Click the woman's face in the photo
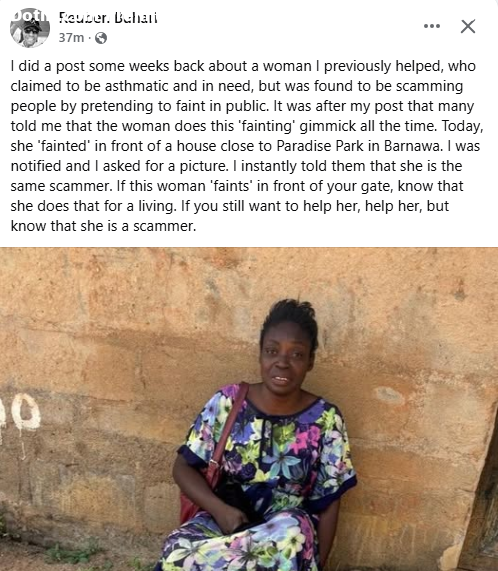The width and height of the screenshot is (498, 571). pos(286,360)
